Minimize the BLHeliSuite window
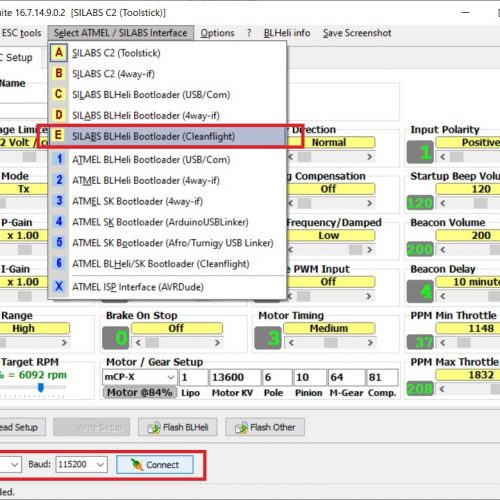500x500 pixels. (x=466, y=13)
